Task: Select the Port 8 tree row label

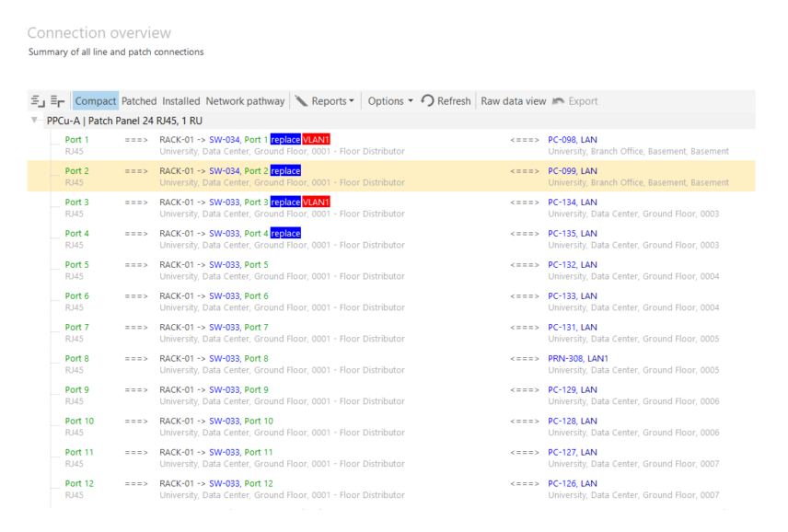Action: coord(76,358)
